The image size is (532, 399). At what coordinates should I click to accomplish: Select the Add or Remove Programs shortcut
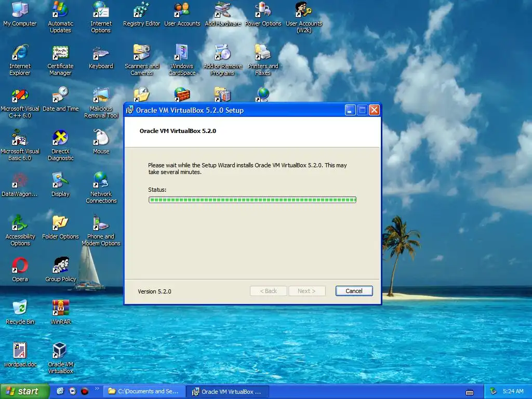click(x=222, y=60)
